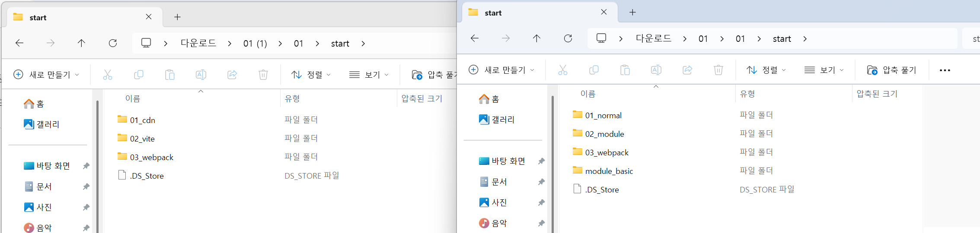The width and height of the screenshot is (980, 233).
Task: Click the Paste icon in left window
Action: (170, 75)
